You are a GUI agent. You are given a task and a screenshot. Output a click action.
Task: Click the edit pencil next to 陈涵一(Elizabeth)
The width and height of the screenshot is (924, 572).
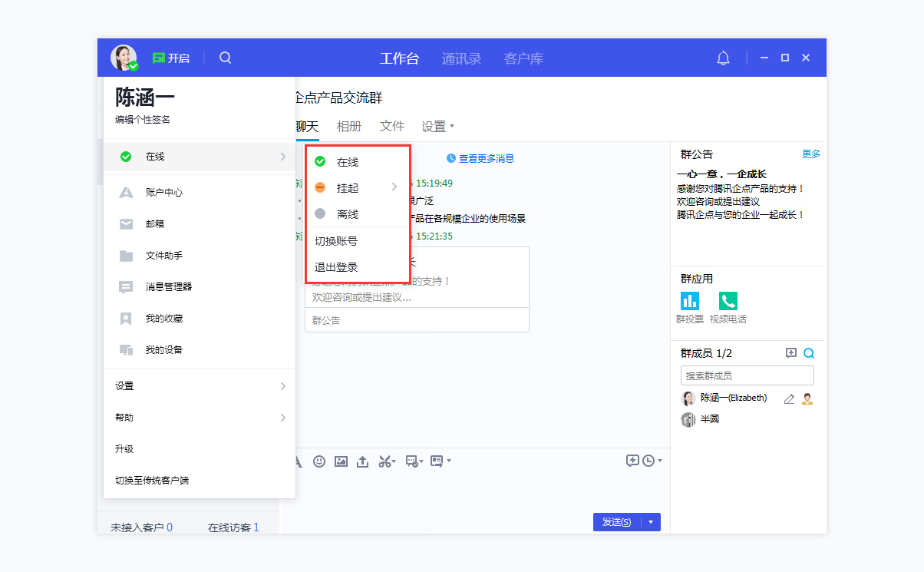pyautogui.click(x=787, y=398)
